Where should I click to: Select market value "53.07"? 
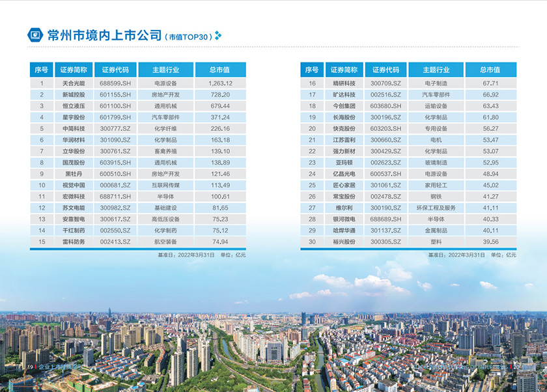(491, 151)
